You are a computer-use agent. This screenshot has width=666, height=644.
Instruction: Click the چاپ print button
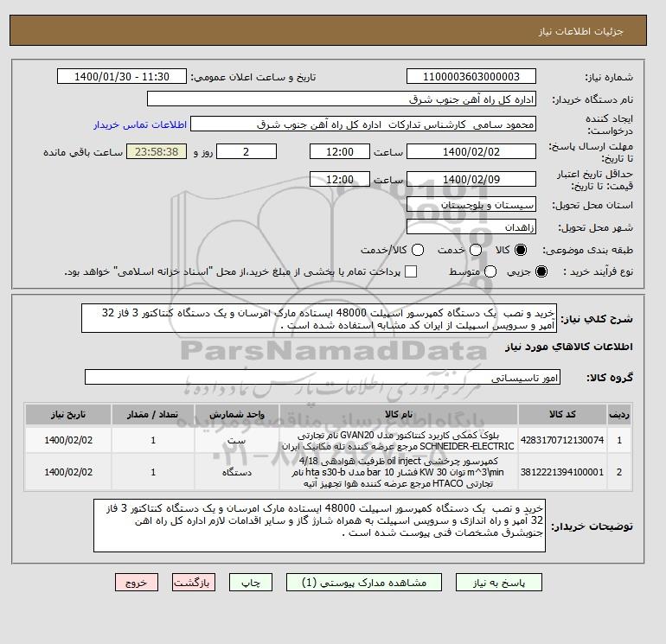[x=251, y=582]
